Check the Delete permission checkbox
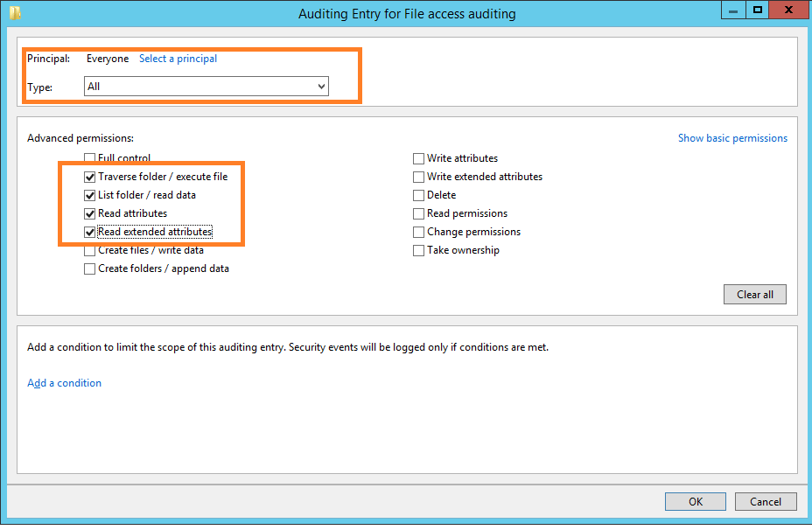Screen dimensions: 812x530 [418, 195]
